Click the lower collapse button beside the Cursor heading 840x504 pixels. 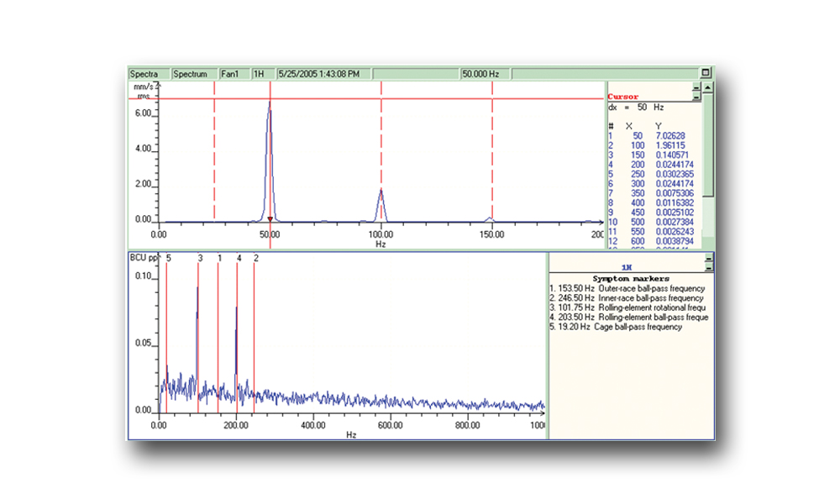tap(696, 96)
